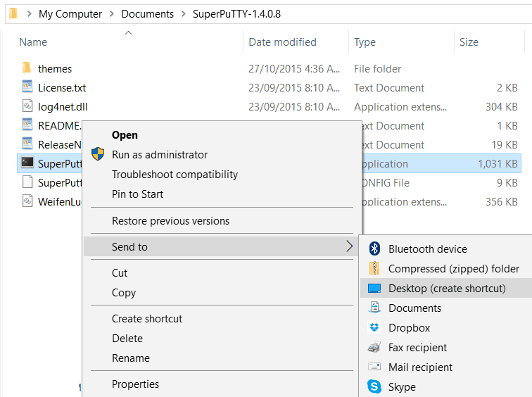Click the Fax recipient printer icon

click(x=374, y=347)
